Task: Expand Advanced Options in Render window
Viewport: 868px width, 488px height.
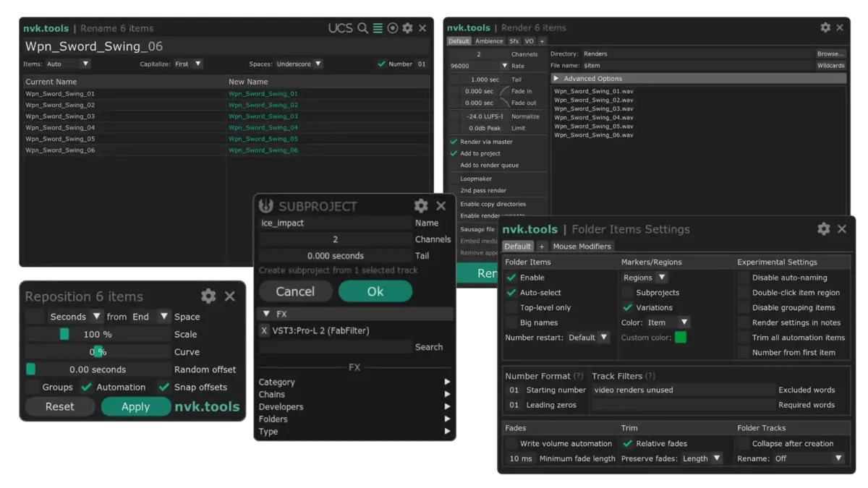Action: click(x=699, y=78)
